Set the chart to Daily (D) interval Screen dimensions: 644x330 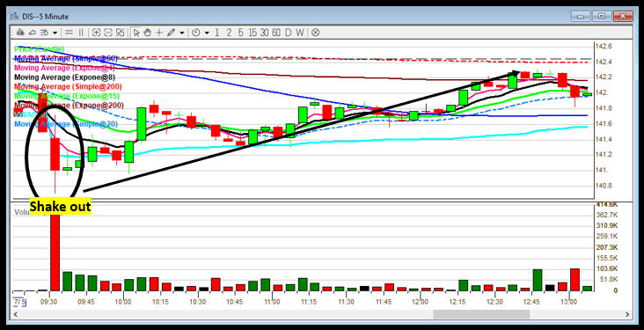click(289, 33)
